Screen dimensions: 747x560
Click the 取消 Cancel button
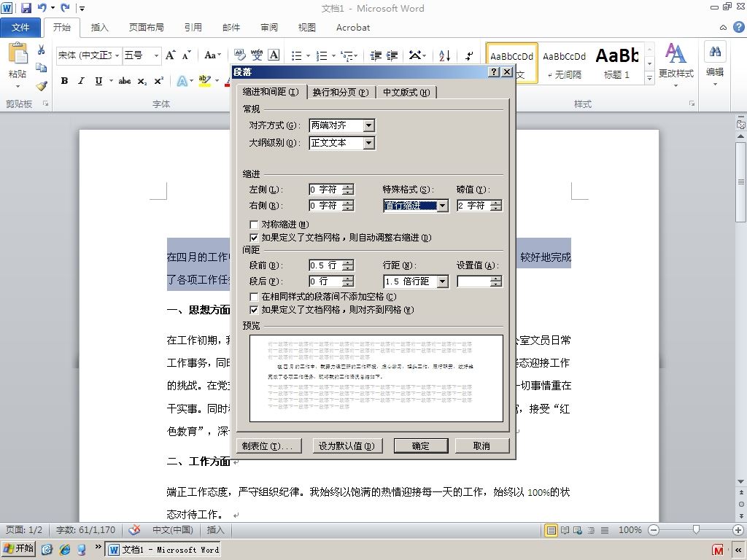[481, 446]
